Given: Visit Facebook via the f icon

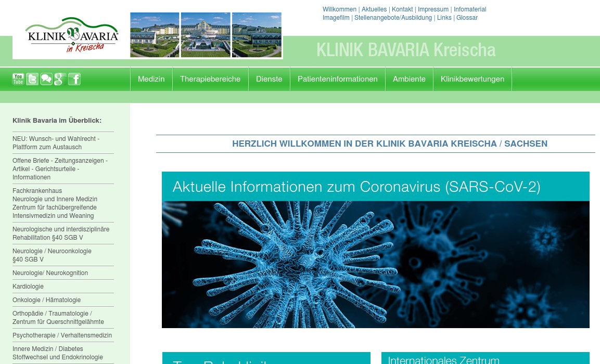Looking at the screenshot, I should [x=74, y=79].
